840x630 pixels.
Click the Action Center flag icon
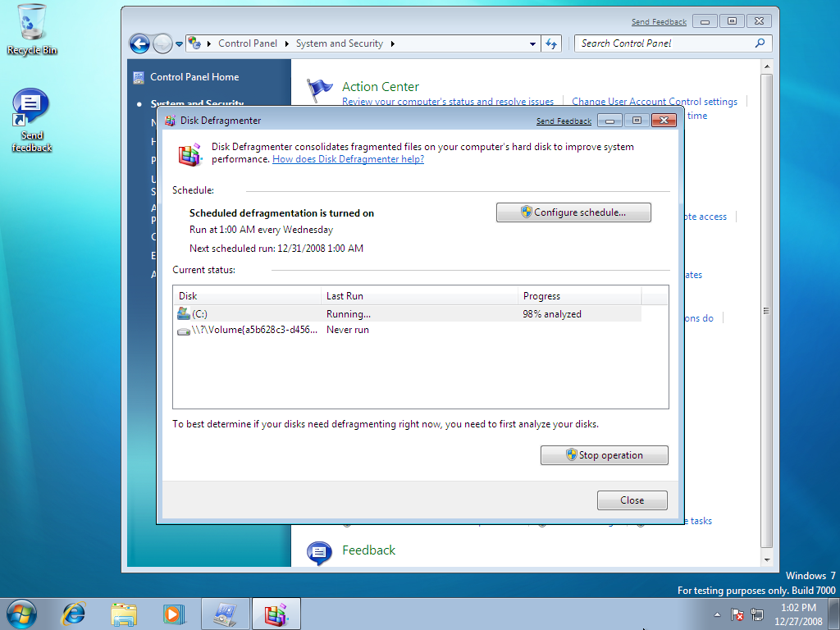click(x=319, y=90)
